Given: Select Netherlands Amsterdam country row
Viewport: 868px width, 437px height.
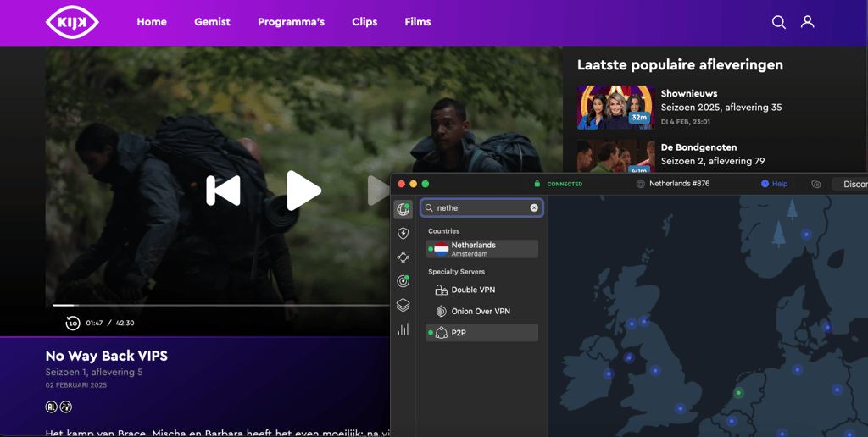Looking at the screenshot, I should pos(482,249).
